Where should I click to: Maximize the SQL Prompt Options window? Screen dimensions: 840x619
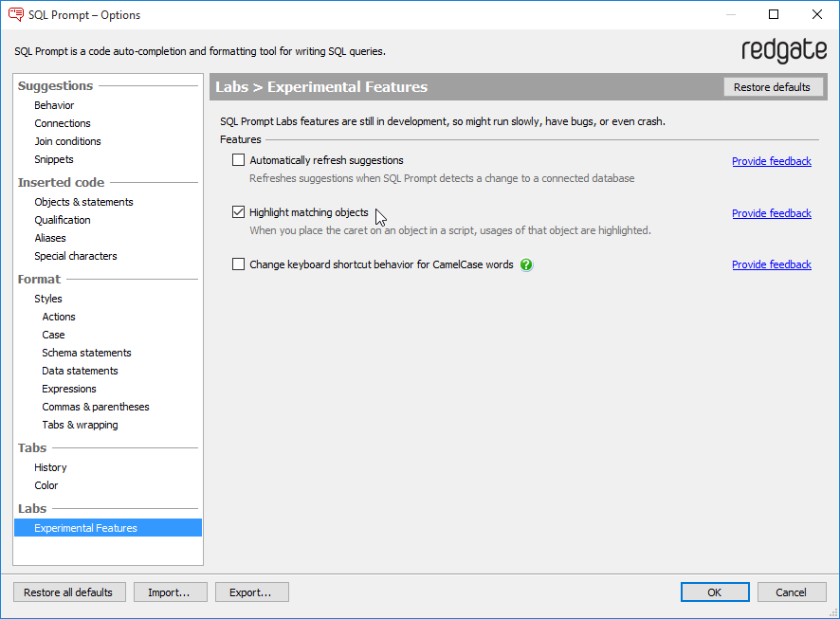pyautogui.click(x=774, y=15)
